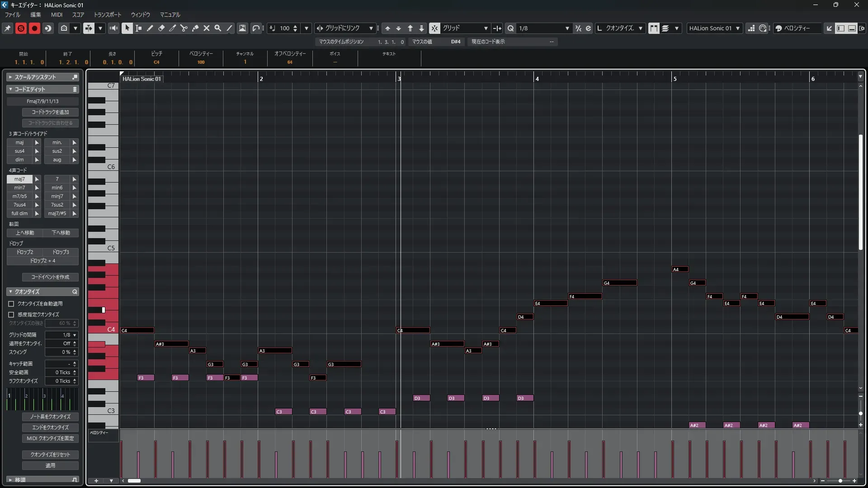Viewport: 868px width, 488px height.
Task: Open the トランスポート menu
Action: click(x=107, y=14)
